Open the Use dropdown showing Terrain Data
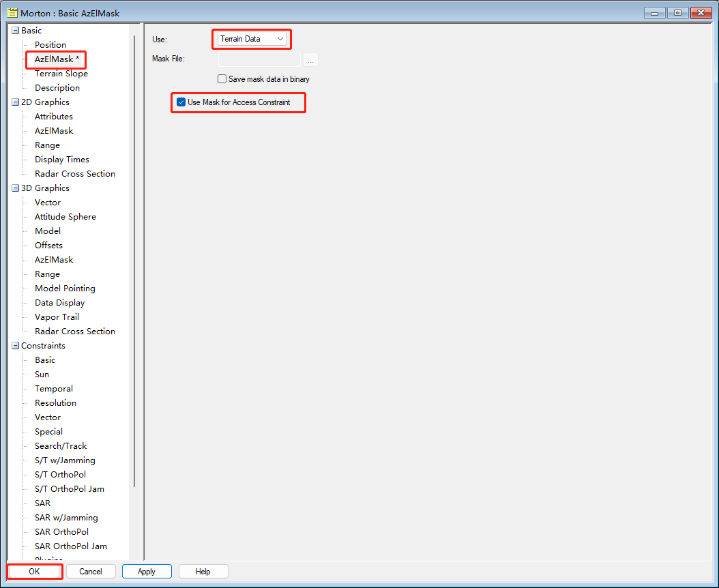This screenshot has width=719, height=588. click(x=280, y=39)
